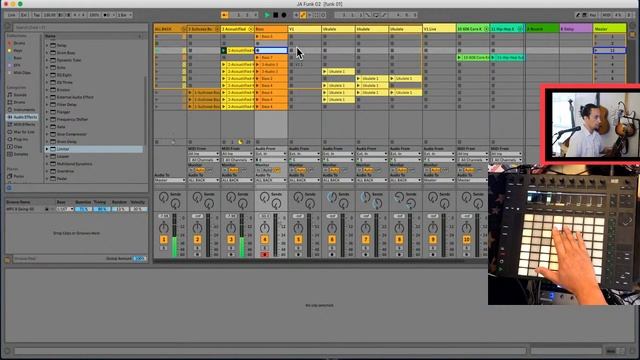Enable MIDI Arrangement Overdub plus button
Screen dimensions: 640x360
tap(296, 15)
